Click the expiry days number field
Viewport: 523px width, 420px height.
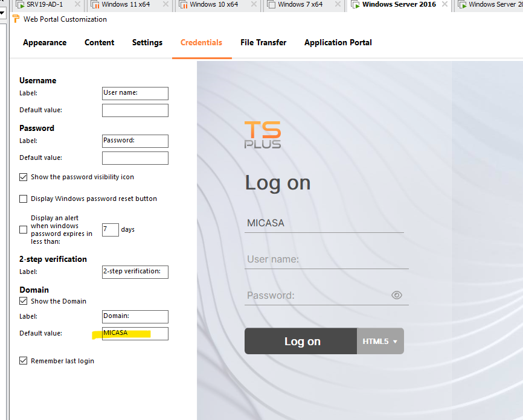pos(110,230)
